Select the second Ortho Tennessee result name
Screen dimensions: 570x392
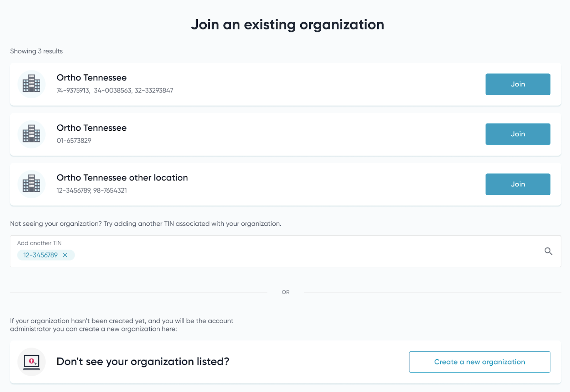point(92,128)
